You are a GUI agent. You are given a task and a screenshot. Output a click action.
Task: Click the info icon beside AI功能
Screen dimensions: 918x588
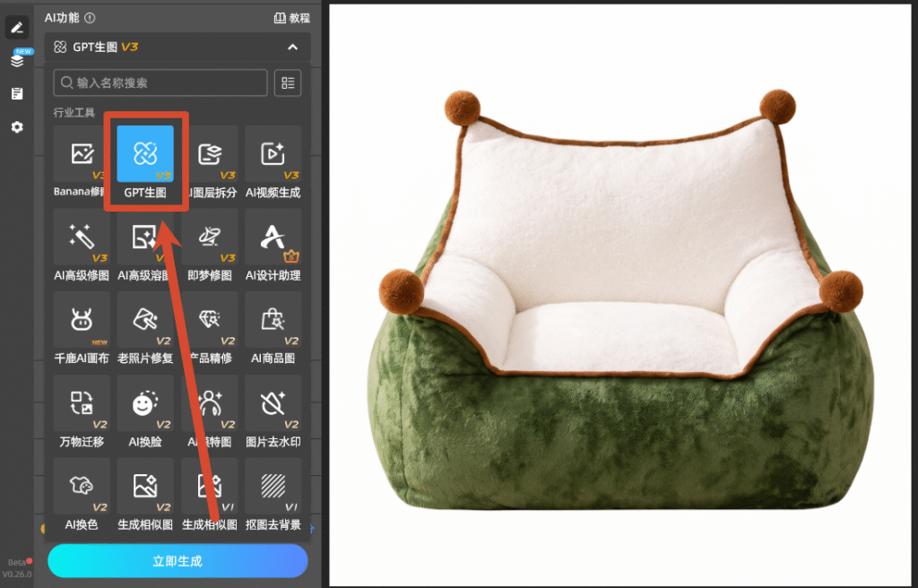(90, 18)
